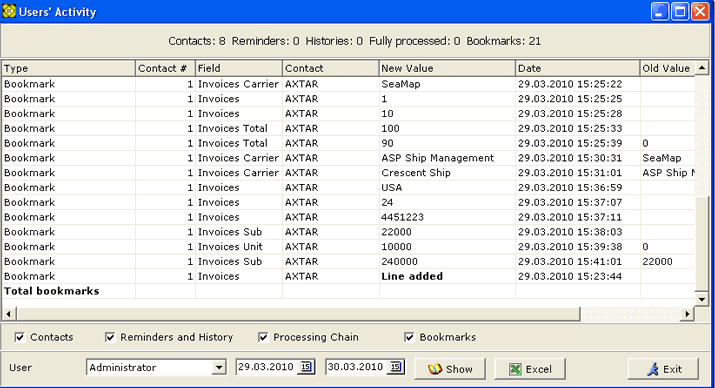Click Old Value cell 22000
Screen dimensions: 715x388
668,261
